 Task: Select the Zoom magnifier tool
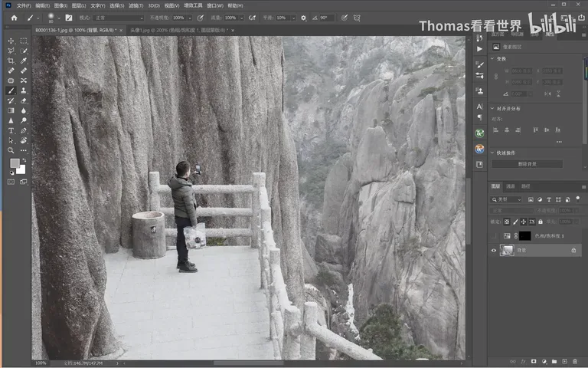click(x=11, y=150)
